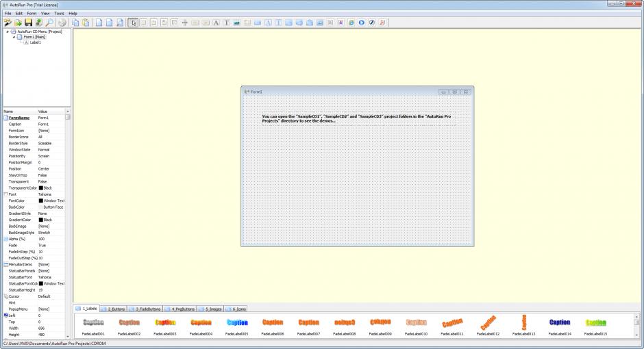Collapse the AutoRun CD Menu project node
The image size is (644, 349).
tap(7, 31)
